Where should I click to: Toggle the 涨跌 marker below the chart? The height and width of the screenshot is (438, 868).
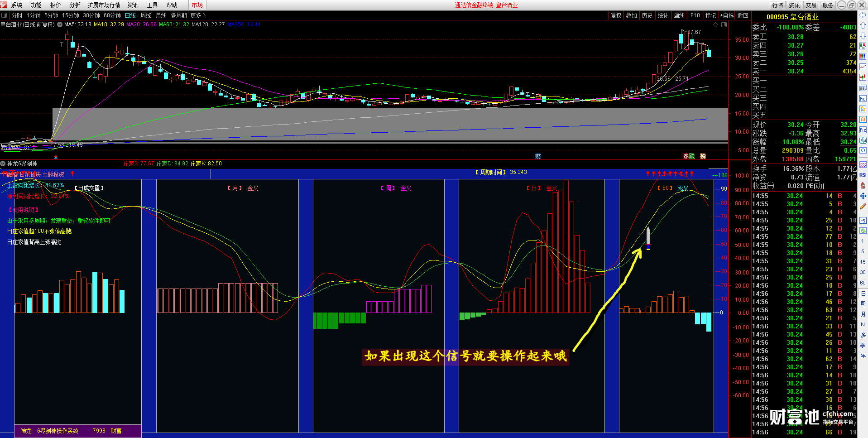click(x=689, y=156)
